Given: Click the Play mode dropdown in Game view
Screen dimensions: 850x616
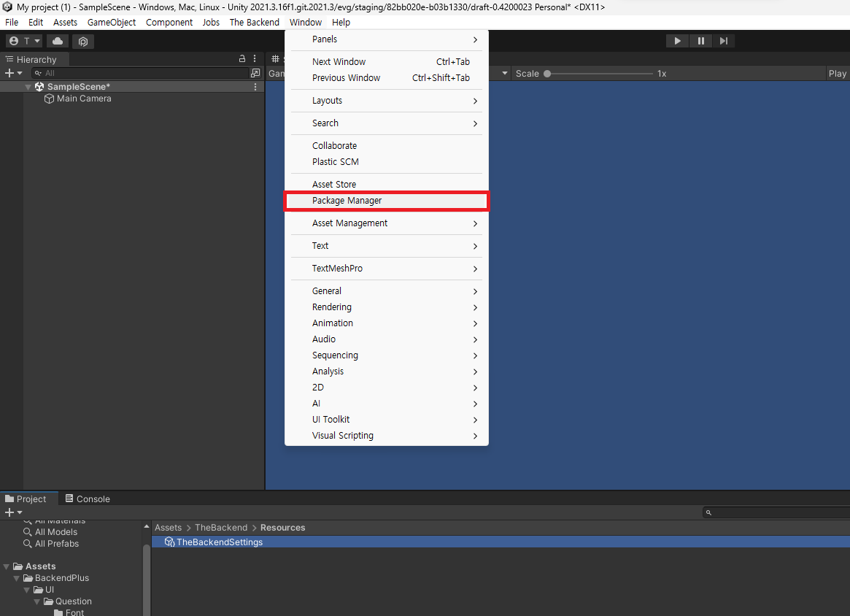Looking at the screenshot, I should 838,73.
